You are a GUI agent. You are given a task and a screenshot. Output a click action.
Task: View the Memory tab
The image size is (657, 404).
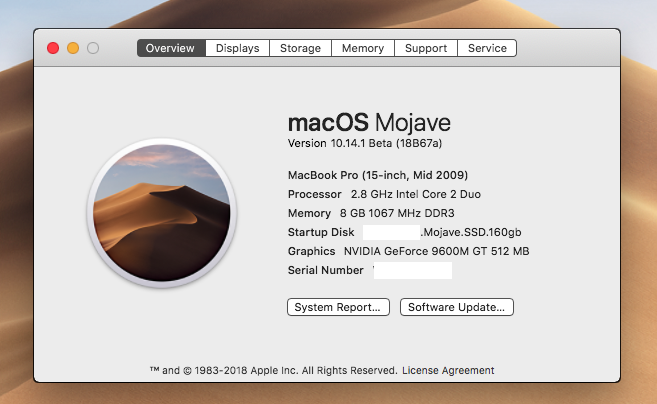click(x=363, y=48)
